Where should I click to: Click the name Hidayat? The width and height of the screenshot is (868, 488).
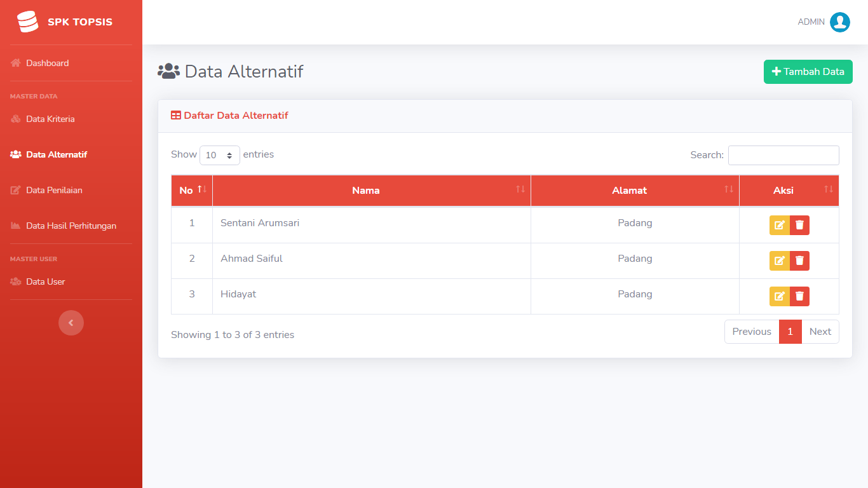pos(238,294)
